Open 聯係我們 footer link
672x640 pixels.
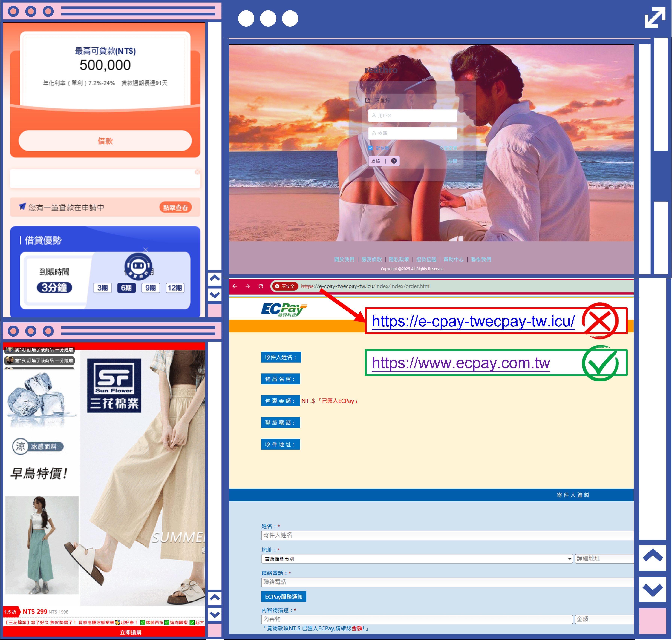pos(481,260)
